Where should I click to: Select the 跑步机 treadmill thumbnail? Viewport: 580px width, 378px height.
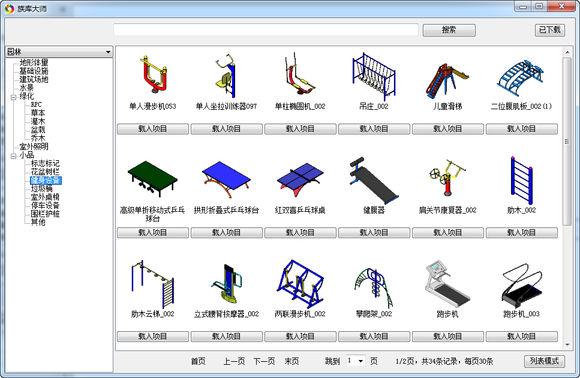coord(447,284)
